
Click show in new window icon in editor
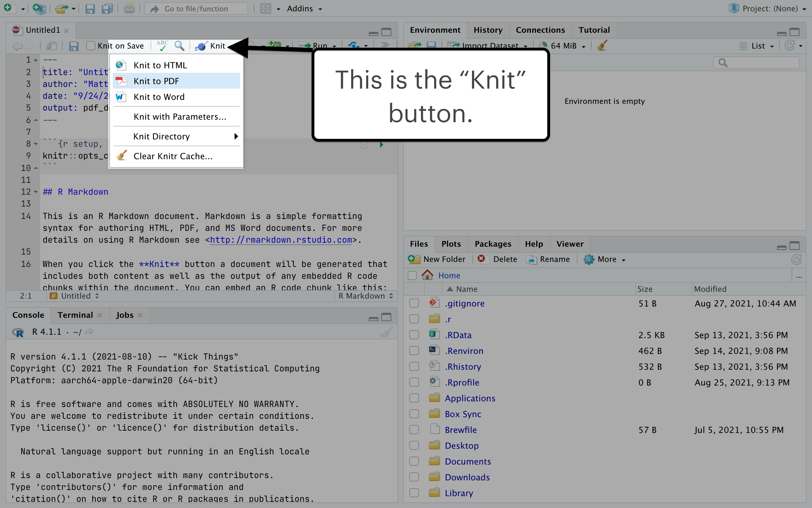(51, 46)
